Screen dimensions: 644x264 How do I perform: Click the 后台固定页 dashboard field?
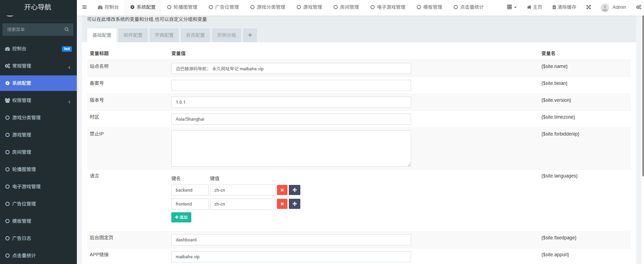pos(291,240)
